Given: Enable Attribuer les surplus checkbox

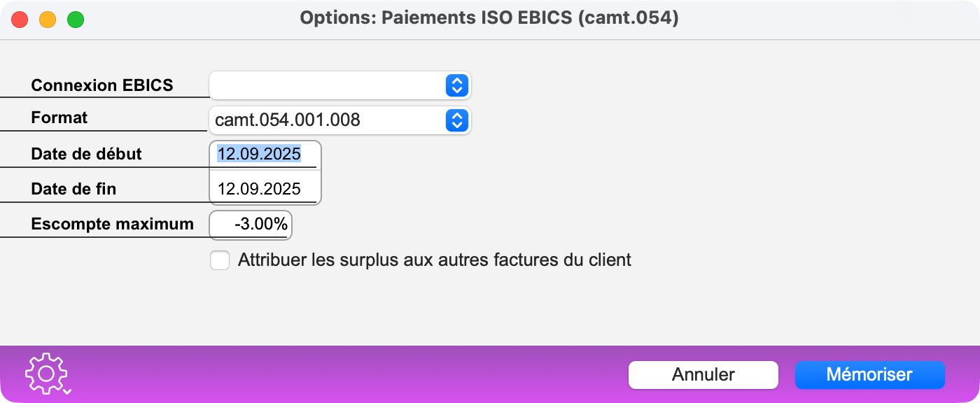Looking at the screenshot, I should click(x=220, y=260).
